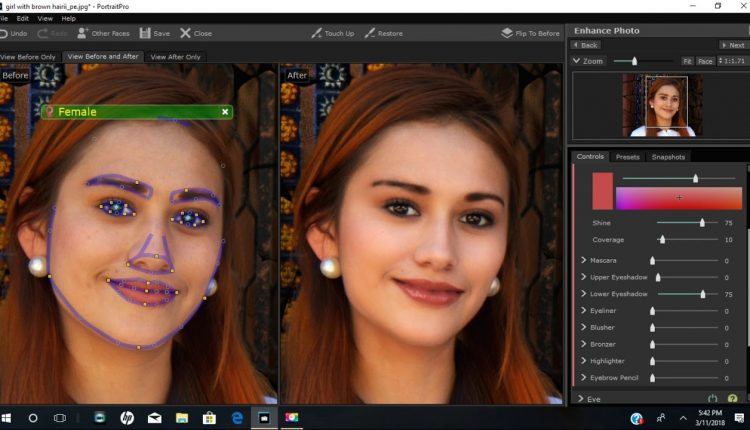The height and width of the screenshot is (430, 750).
Task: Select the Touch Up brush
Action: pyautogui.click(x=332, y=33)
